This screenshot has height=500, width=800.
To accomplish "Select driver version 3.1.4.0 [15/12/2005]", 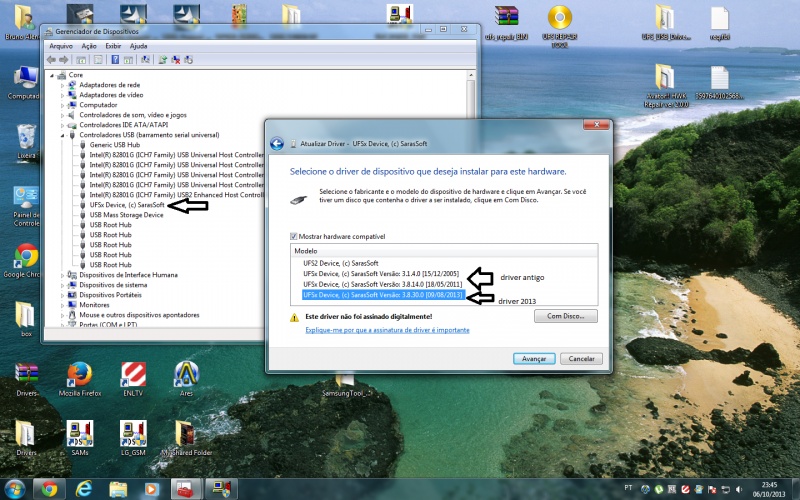I will (x=381, y=274).
